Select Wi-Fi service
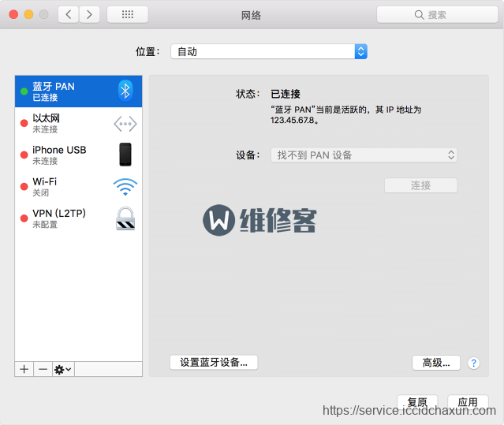Screen dimensions: 504x425 tap(78, 187)
